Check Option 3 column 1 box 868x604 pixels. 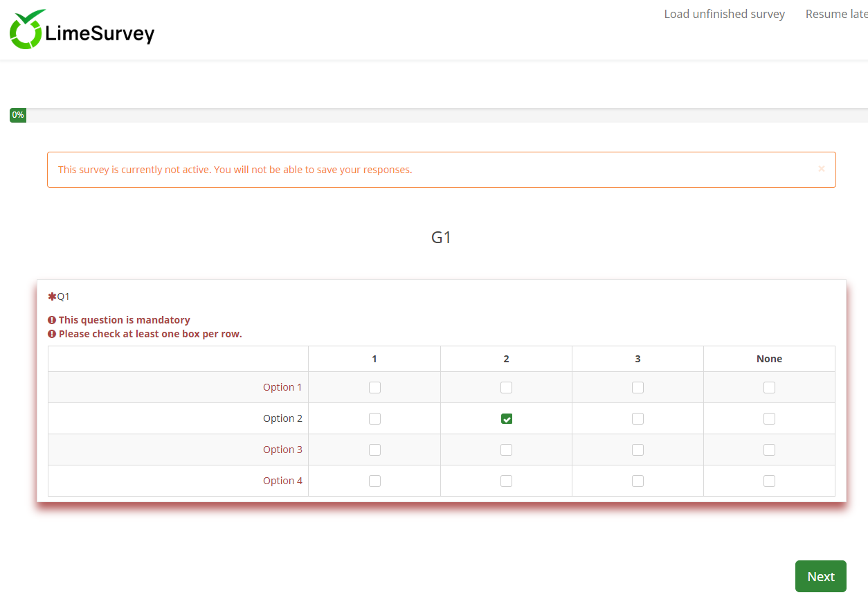[x=374, y=450]
